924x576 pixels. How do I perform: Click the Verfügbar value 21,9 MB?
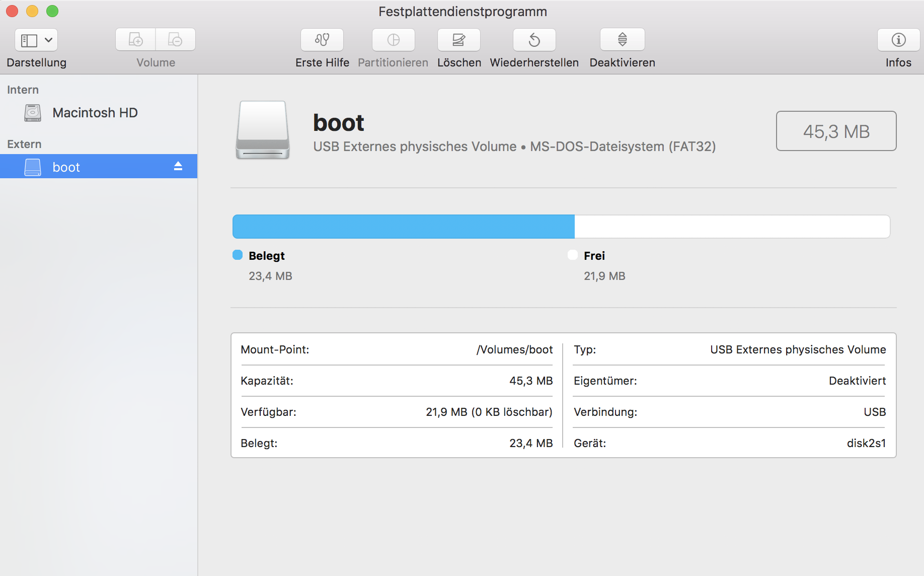click(x=489, y=412)
